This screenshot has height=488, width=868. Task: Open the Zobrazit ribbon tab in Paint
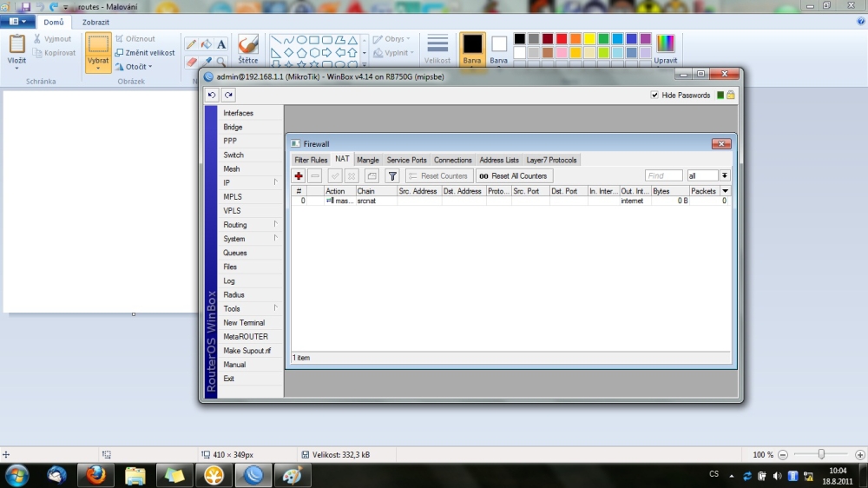coord(95,23)
